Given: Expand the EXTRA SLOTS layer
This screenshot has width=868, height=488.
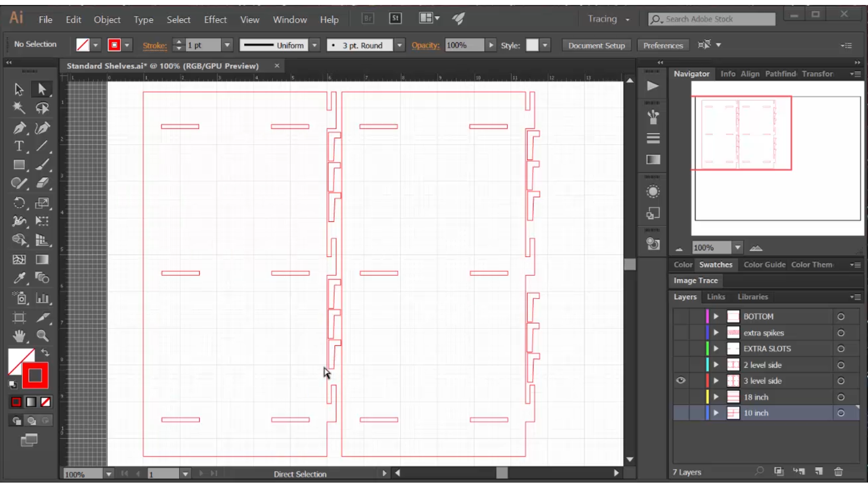Looking at the screenshot, I should (716, 349).
